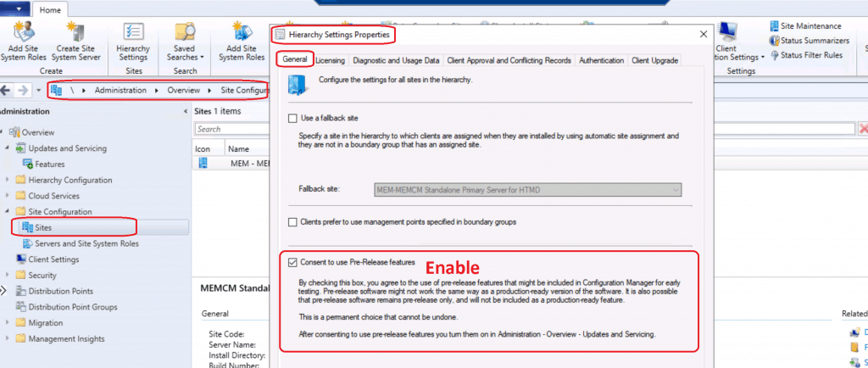Click the Name column header

[x=238, y=149]
